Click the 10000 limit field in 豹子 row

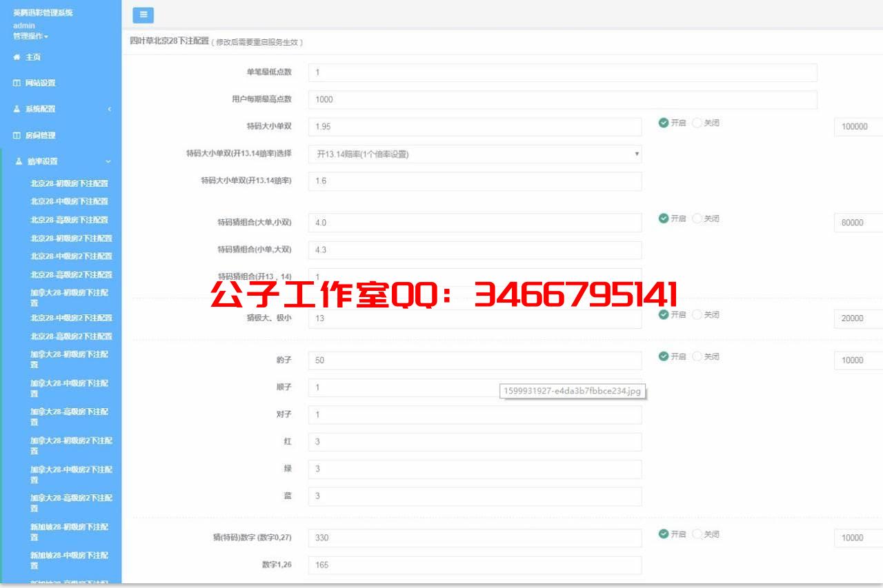[858, 361]
